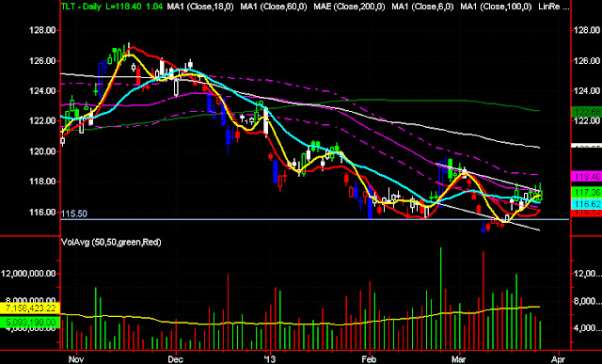Screen dimensions: 602x364
Task: Click the green 117.36 price tag
Action: point(585,191)
